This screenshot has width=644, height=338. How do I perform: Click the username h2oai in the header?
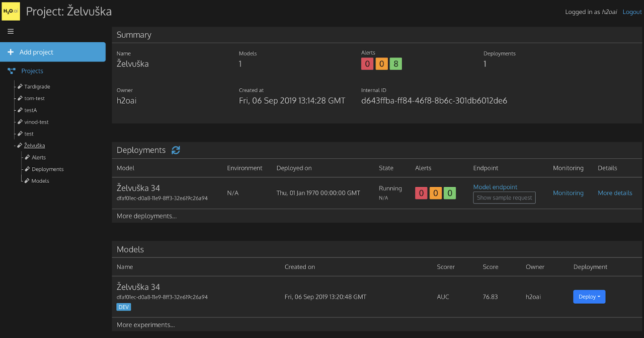(x=609, y=12)
